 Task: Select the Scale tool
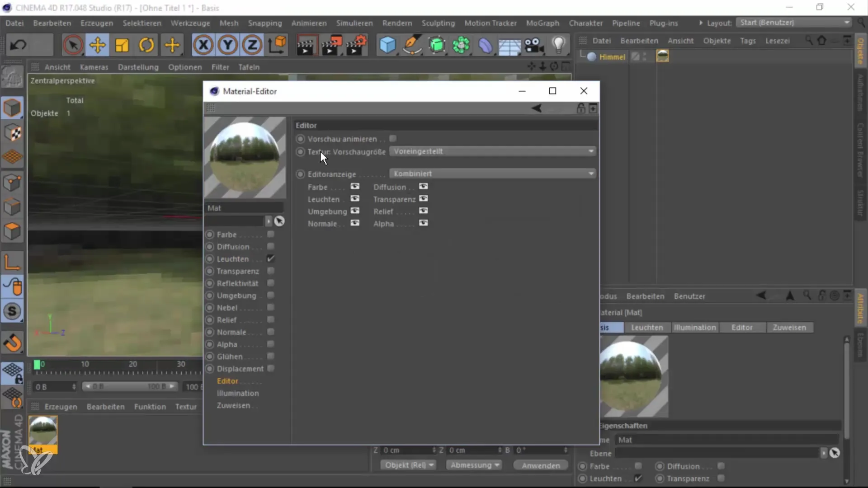pos(122,45)
